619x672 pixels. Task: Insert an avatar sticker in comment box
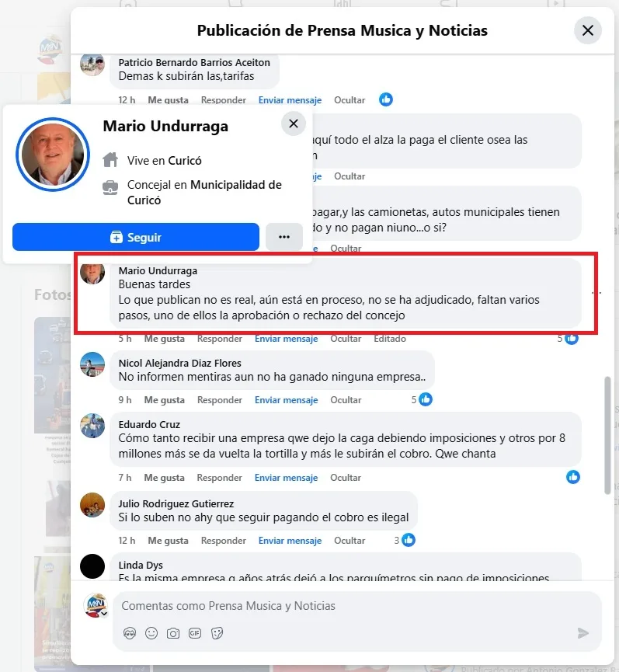(x=130, y=633)
